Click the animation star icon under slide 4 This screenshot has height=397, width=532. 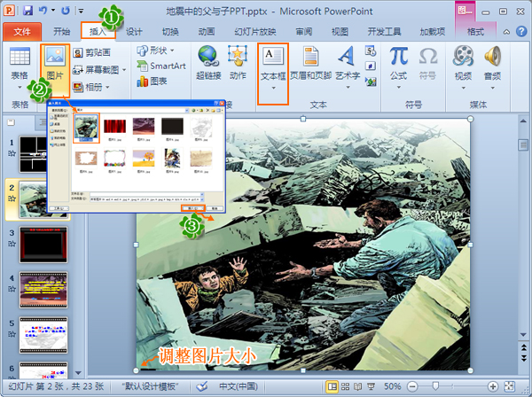(12, 289)
